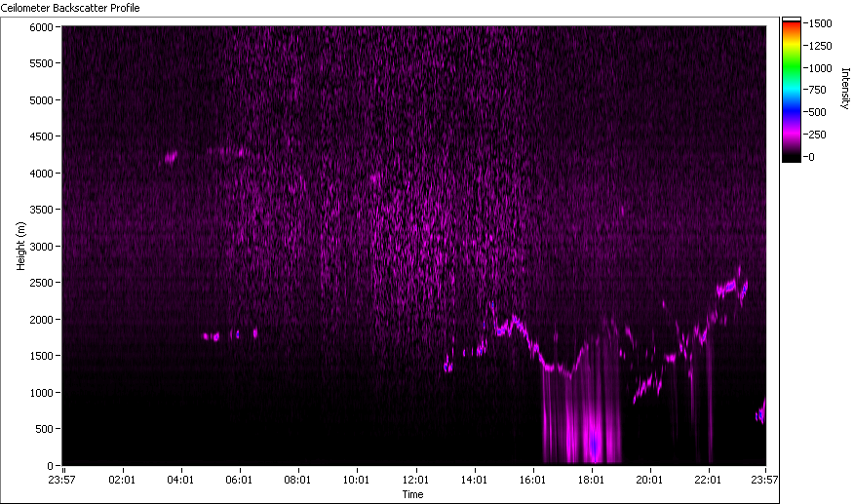Click the 3000 height axis label
The width and height of the screenshot is (854, 504).
pos(41,247)
